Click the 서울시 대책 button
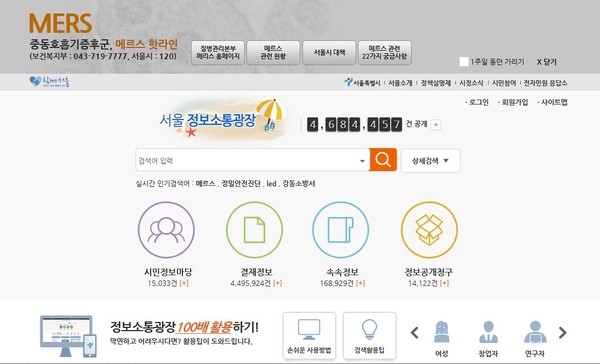600x364 pixels. (329, 52)
